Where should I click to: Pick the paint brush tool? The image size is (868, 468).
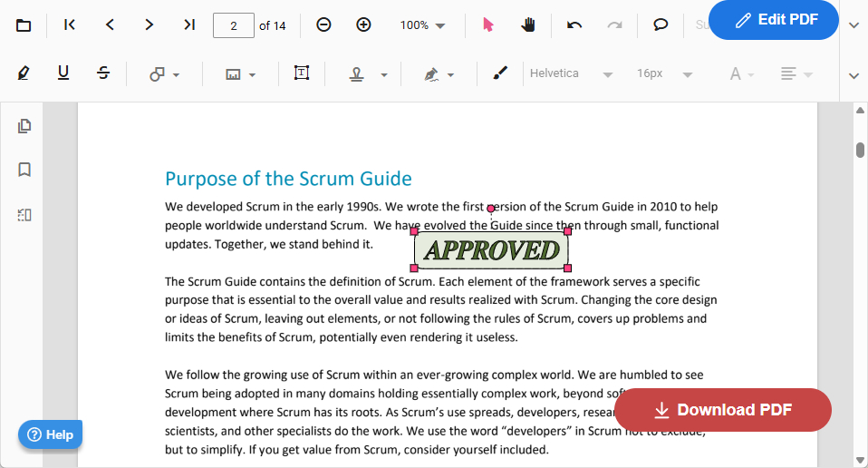click(500, 73)
